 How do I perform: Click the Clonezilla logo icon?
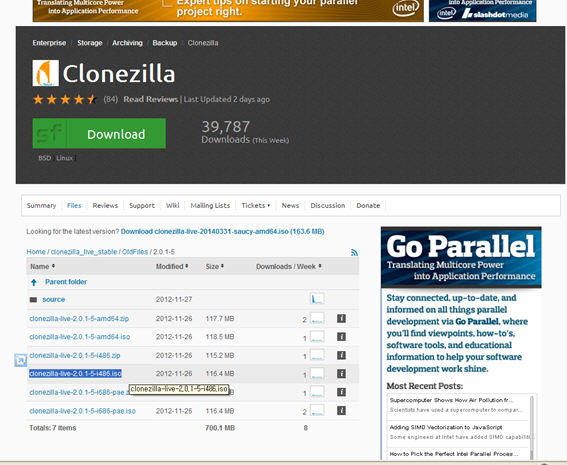[x=46, y=73]
